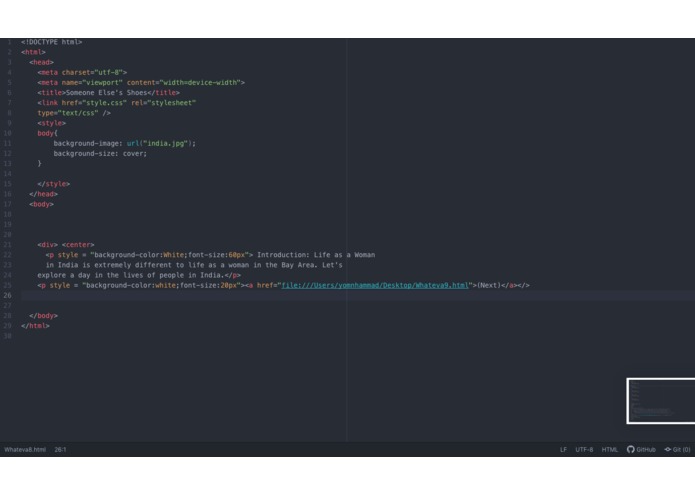The image size is (695, 494).
Task: Open the HTML grammar selector
Action: pos(609,449)
